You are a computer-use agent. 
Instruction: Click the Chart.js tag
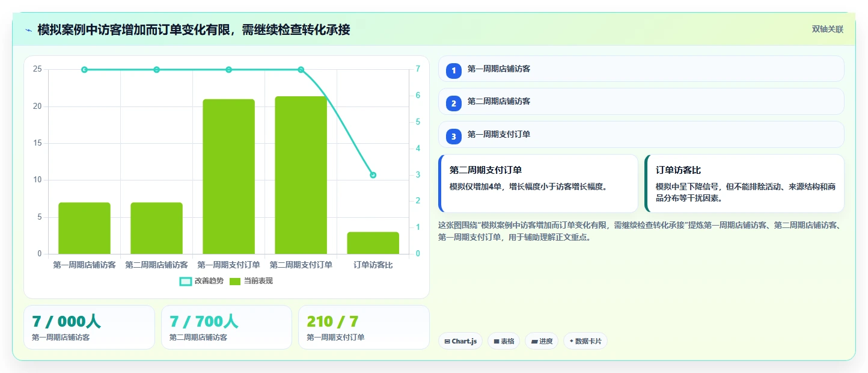[x=460, y=341]
